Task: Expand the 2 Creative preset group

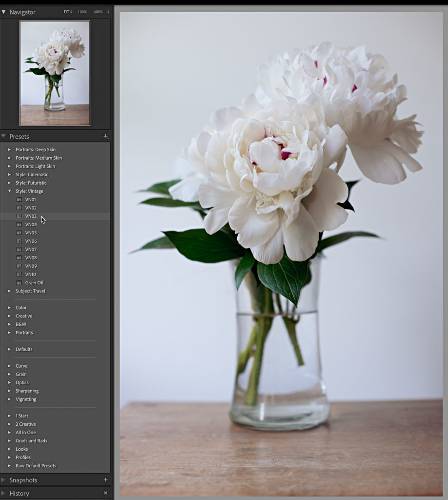Action: tap(9, 424)
